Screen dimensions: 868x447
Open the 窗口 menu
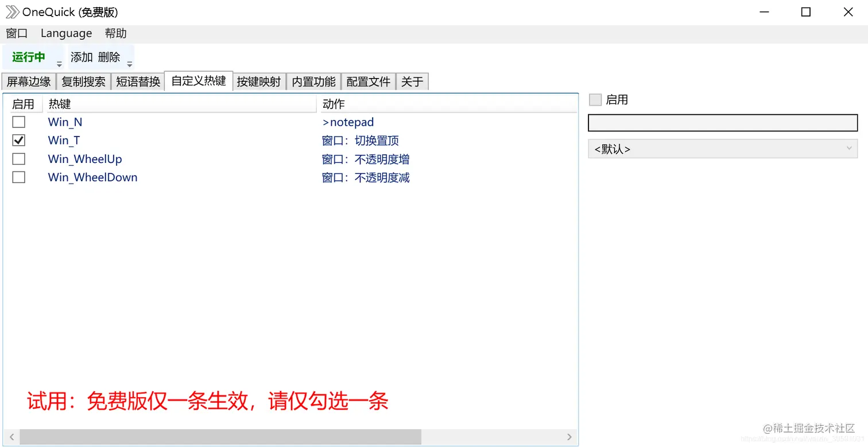tap(17, 33)
